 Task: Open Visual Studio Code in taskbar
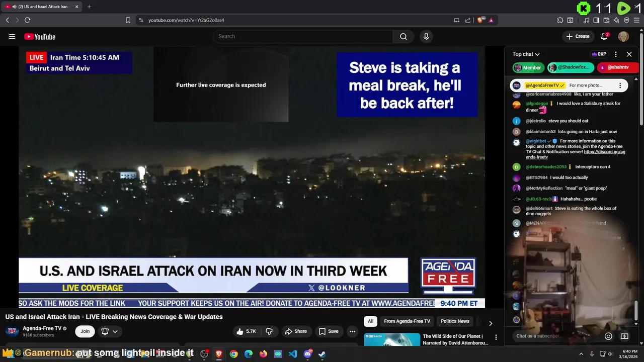pos(293,354)
